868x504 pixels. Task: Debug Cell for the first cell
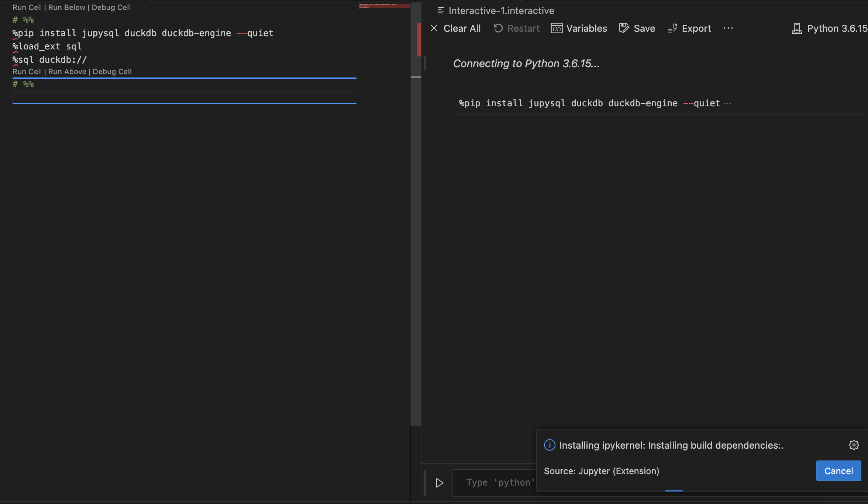coord(111,7)
